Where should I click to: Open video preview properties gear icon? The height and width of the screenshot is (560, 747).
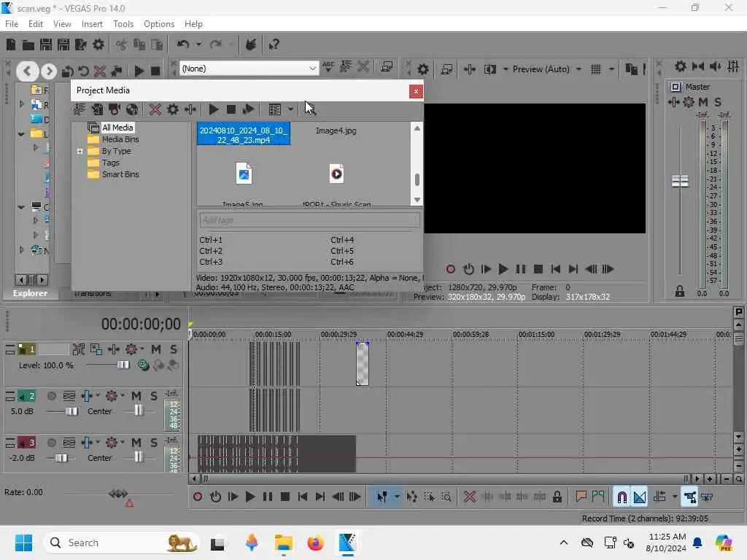[x=422, y=69]
